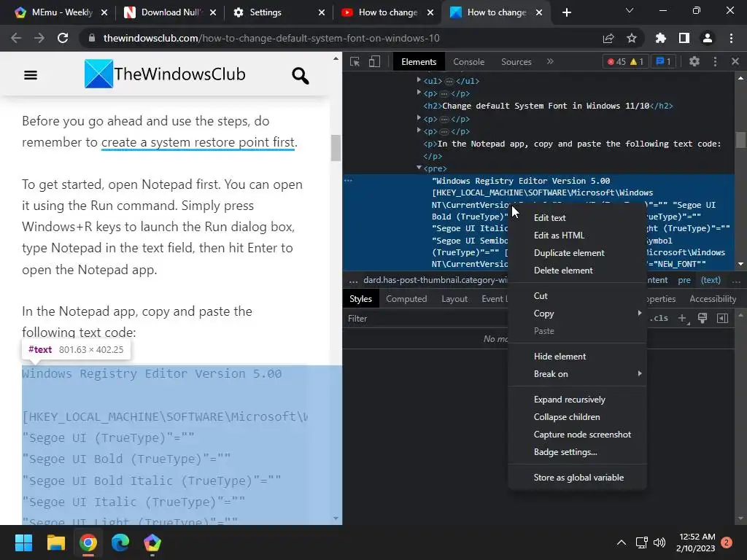Select the Elements tab
Screen dimensions: 747x560
(418, 62)
